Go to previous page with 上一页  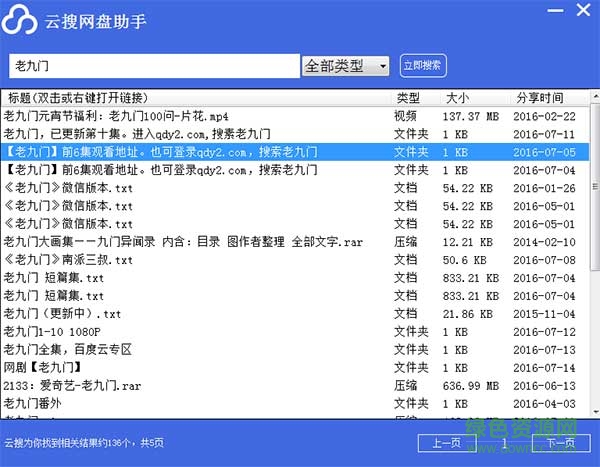click(x=446, y=443)
